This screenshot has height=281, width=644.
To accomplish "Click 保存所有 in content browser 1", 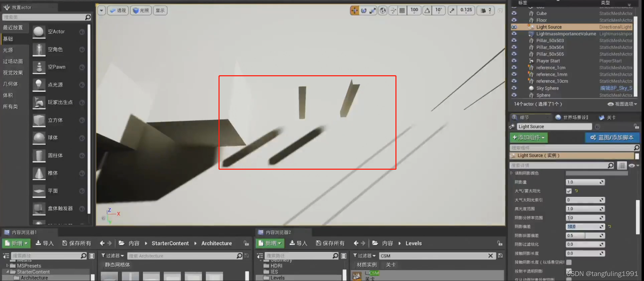I will click(x=77, y=243).
